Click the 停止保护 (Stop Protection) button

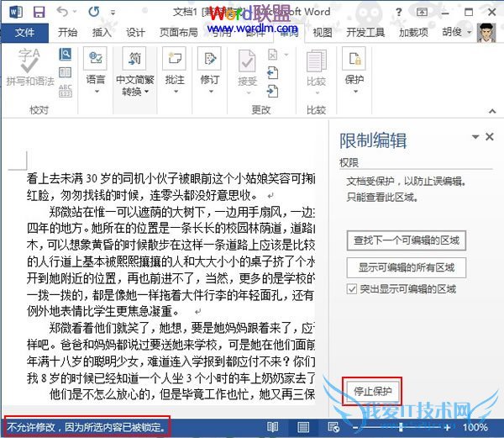point(372,391)
